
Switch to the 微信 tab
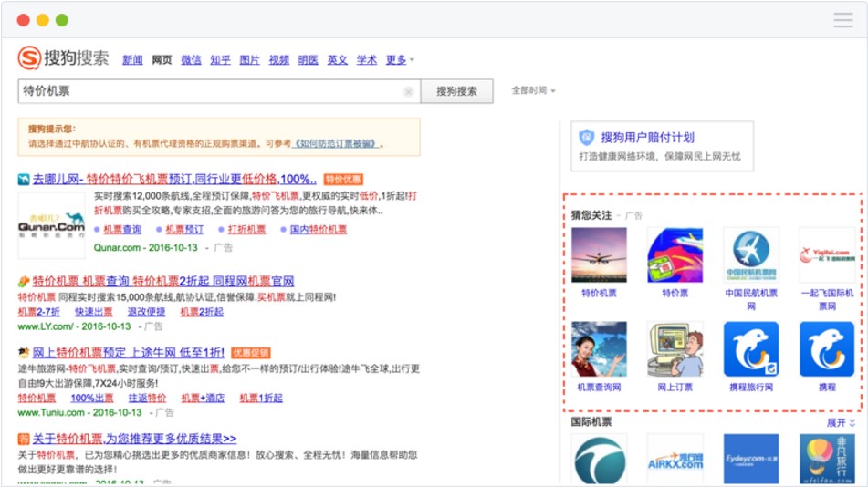click(x=191, y=60)
